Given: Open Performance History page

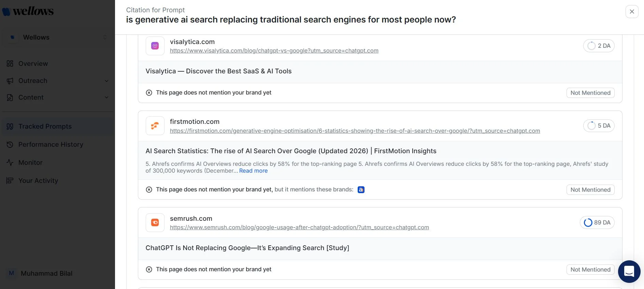Looking at the screenshot, I should (x=51, y=144).
